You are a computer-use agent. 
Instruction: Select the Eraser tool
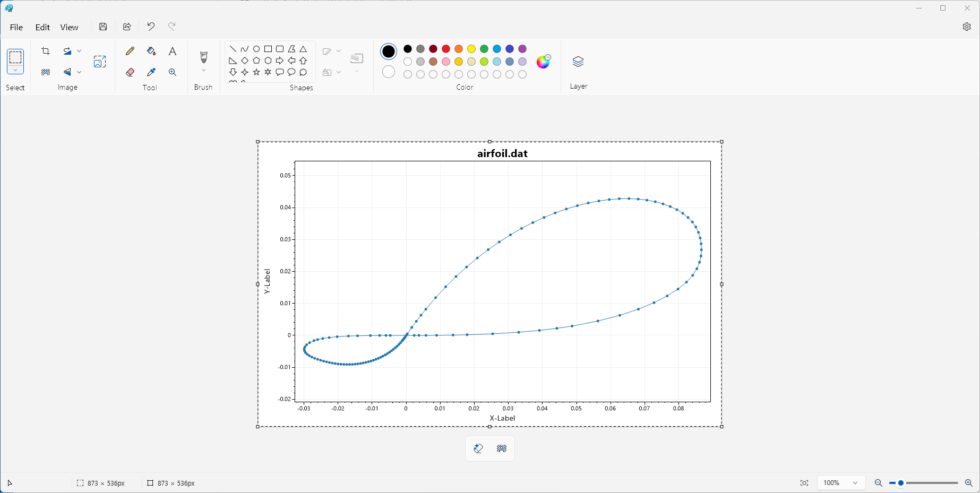click(x=130, y=72)
